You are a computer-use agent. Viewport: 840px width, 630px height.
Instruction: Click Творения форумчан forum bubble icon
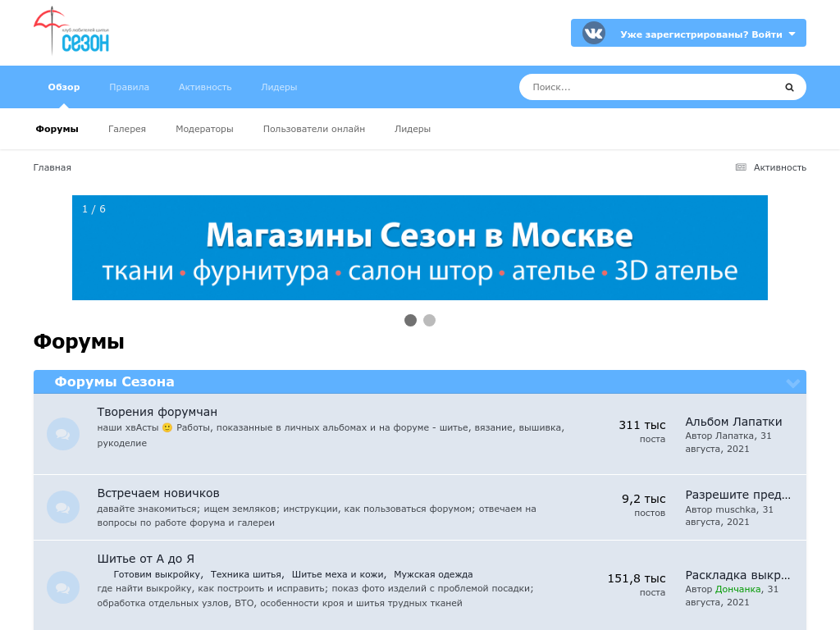click(63, 434)
